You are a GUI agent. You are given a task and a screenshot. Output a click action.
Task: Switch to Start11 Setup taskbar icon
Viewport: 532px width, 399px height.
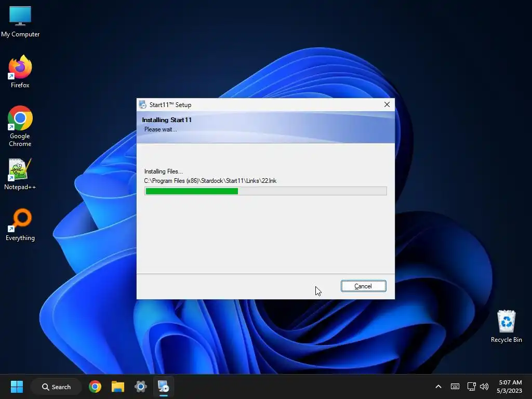163,387
